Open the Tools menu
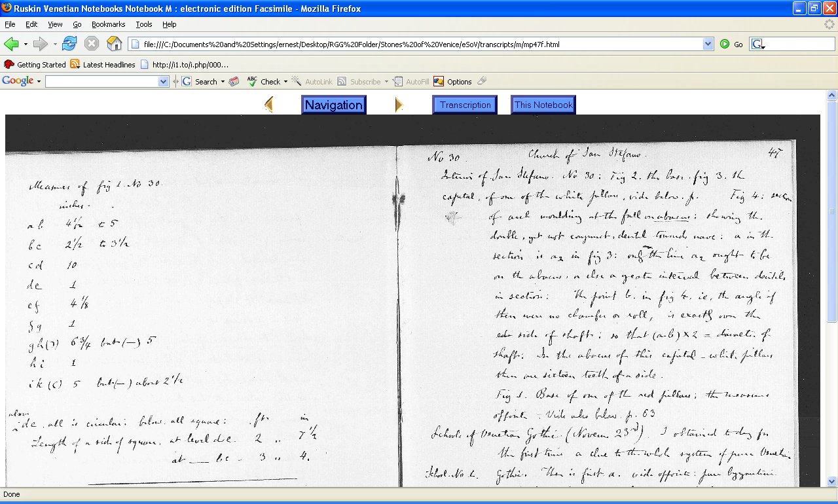This screenshot has width=838, height=504. (x=144, y=24)
